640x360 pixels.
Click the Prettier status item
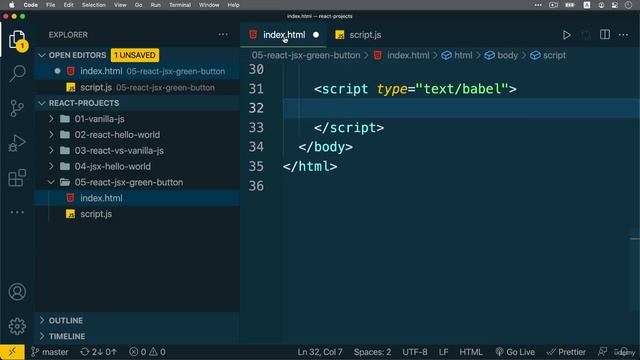(x=566, y=352)
